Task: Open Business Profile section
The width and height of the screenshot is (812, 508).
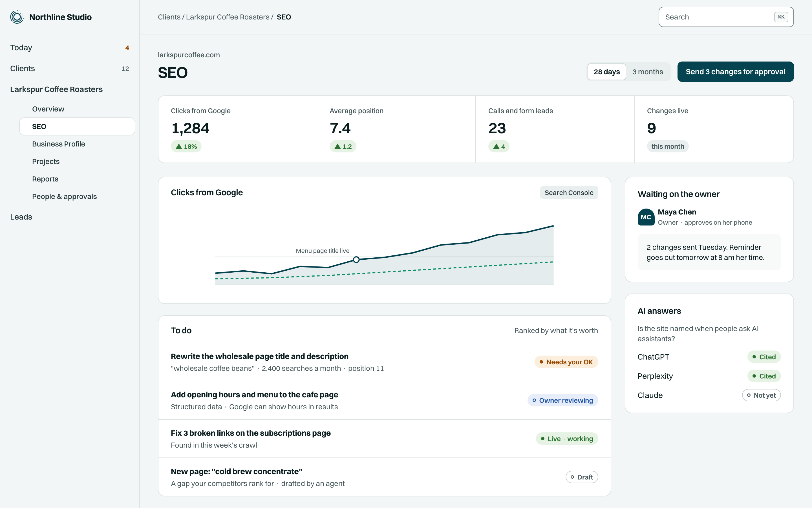Action: pyautogui.click(x=77, y=144)
